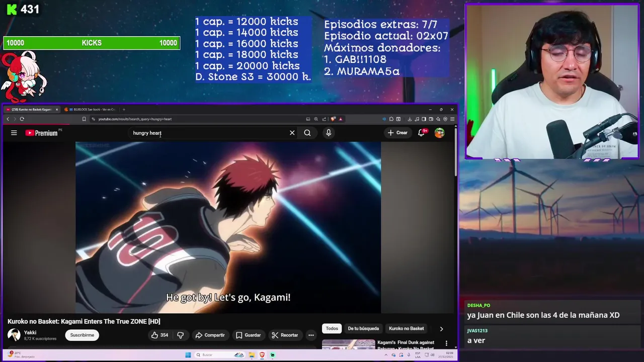644x362 pixels.
Task: Click the '8,72 K suscriptores' text
Action: tap(40, 339)
